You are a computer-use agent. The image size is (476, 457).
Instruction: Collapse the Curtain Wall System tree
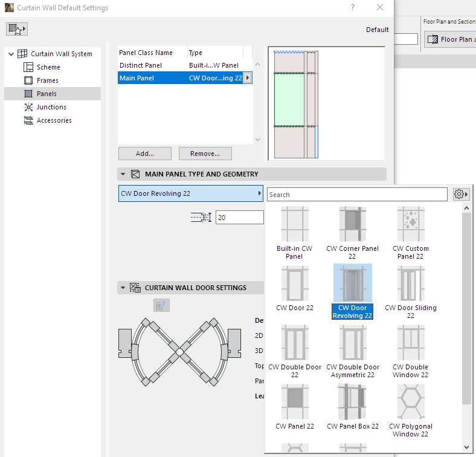pos(11,54)
